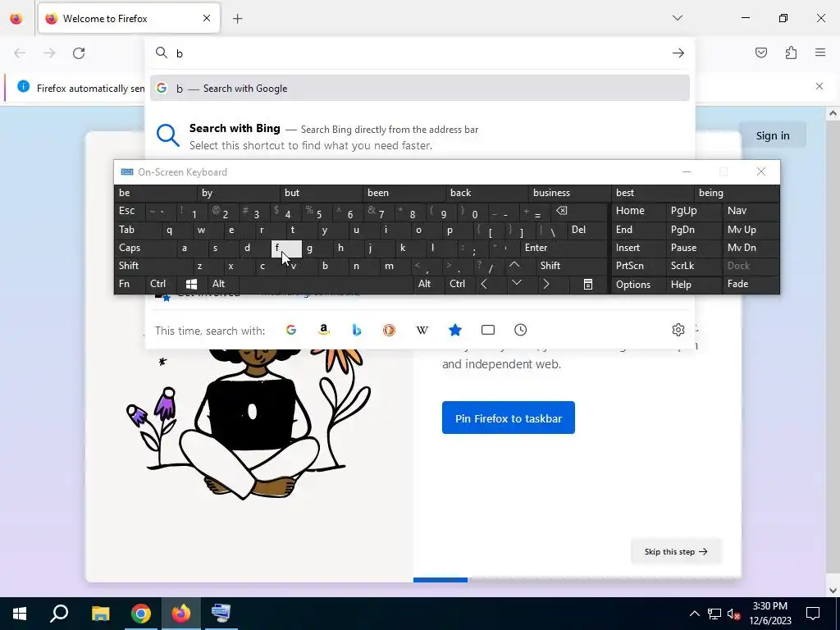Viewport: 840px width, 630px height.
Task: Open the Extensions puzzle icon
Action: tap(791, 52)
